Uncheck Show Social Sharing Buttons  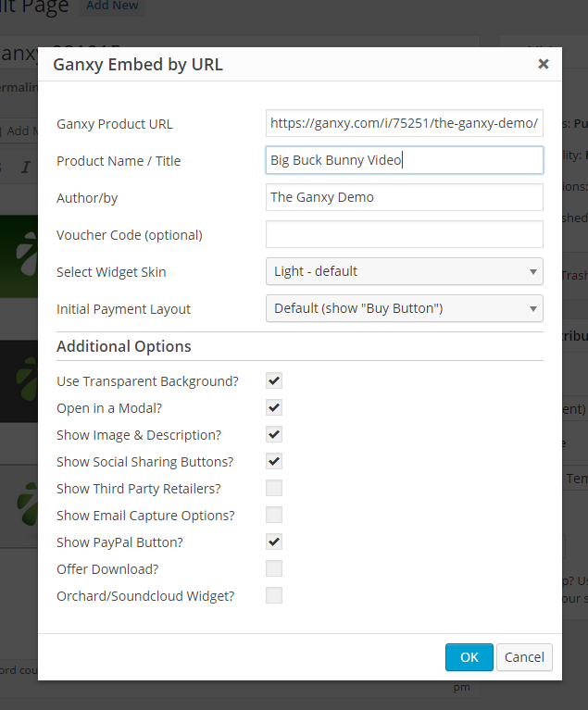click(x=274, y=461)
